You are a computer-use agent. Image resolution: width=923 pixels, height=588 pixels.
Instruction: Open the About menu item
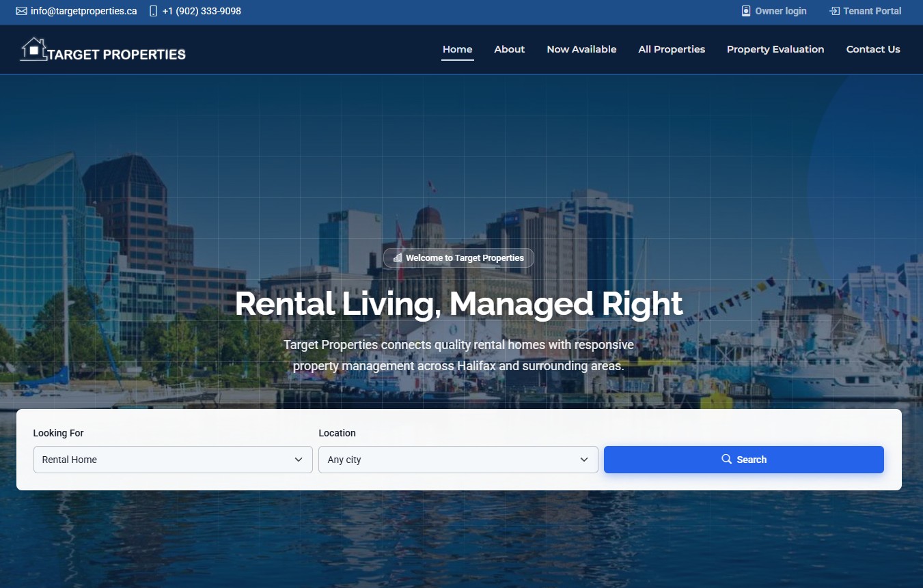click(x=510, y=49)
